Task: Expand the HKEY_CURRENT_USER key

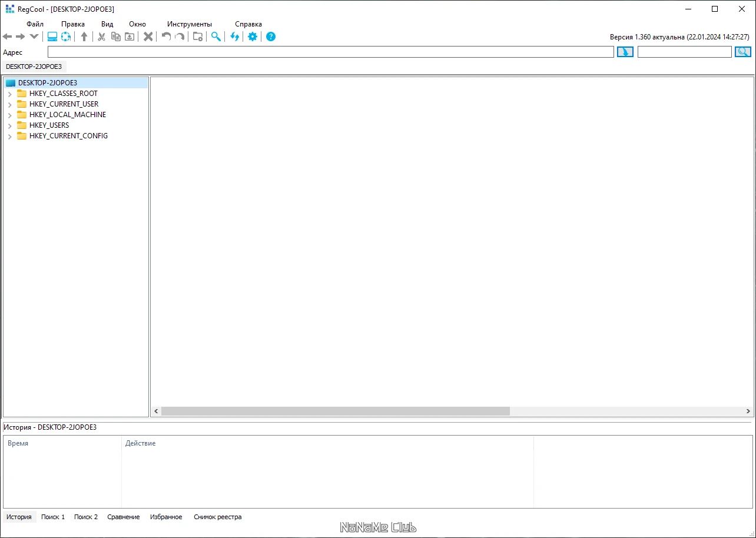Action: pos(9,104)
